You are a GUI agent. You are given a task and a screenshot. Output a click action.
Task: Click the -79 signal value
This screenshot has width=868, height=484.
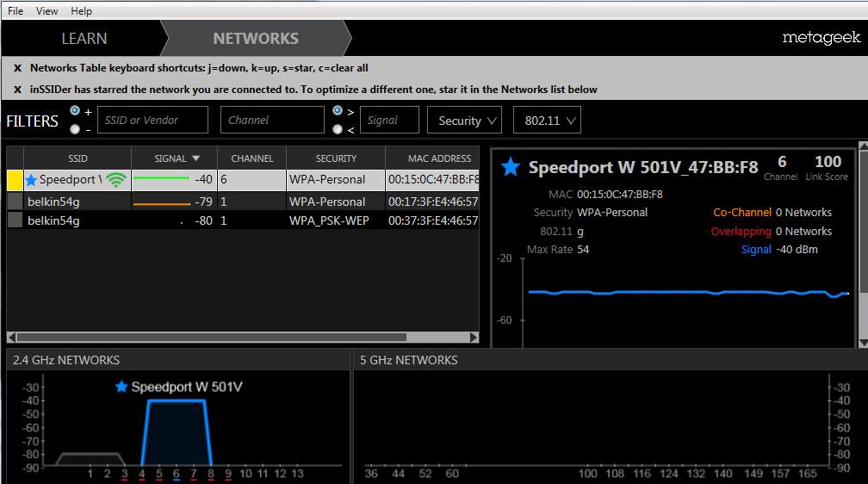pyautogui.click(x=203, y=202)
